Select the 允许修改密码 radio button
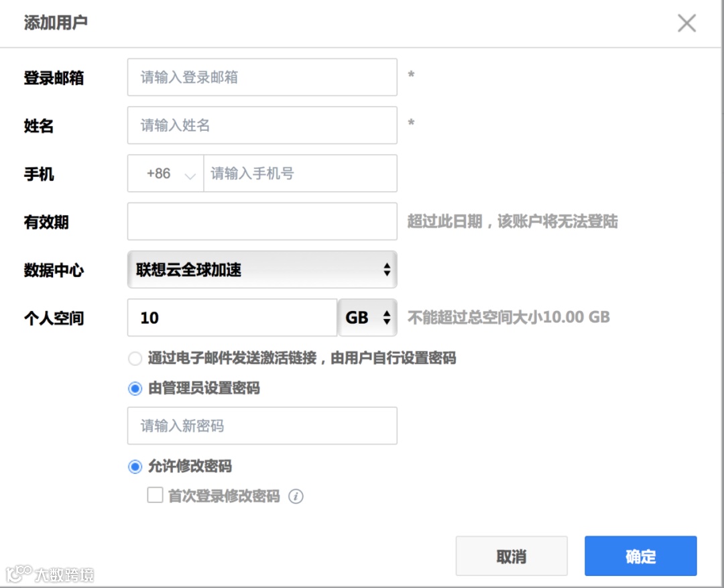724x588 pixels. tap(135, 467)
